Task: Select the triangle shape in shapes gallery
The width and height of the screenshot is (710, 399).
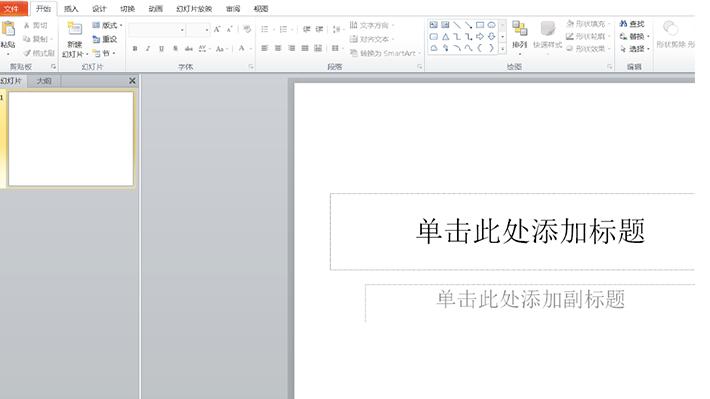Action: tap(446, 37)
